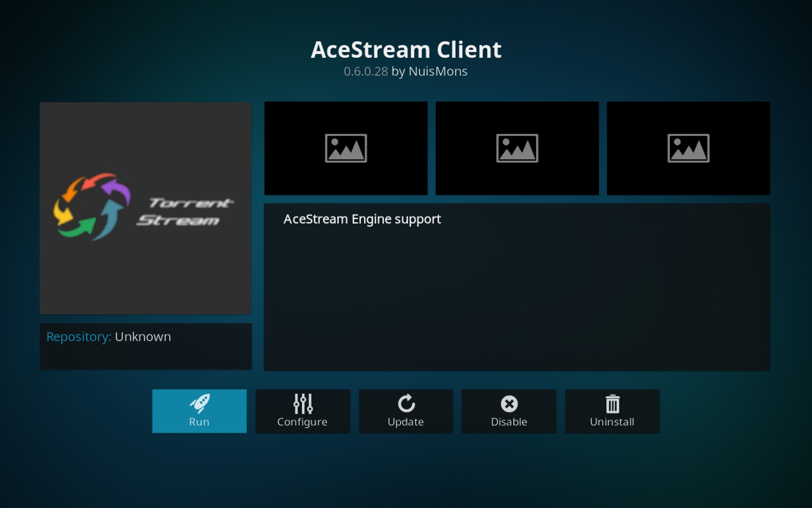The height and width of the screenshot is (508, 812).
Task: Choose the Update button text
Action: tap(406, 422)
